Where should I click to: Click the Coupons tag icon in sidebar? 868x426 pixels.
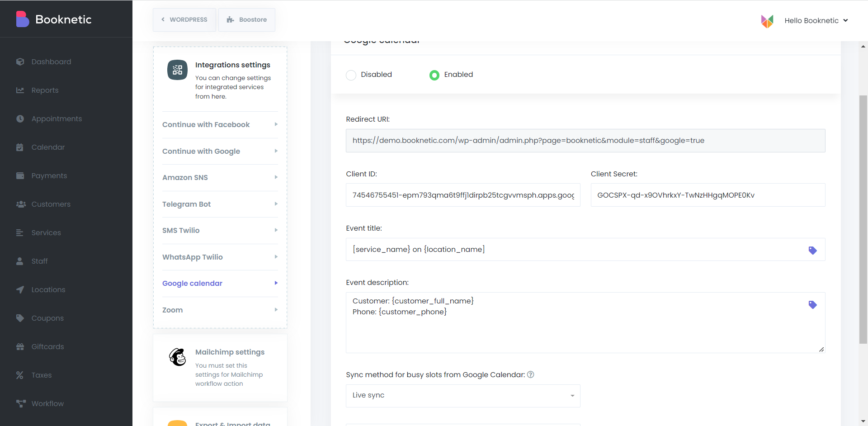[x=20, y=318]
